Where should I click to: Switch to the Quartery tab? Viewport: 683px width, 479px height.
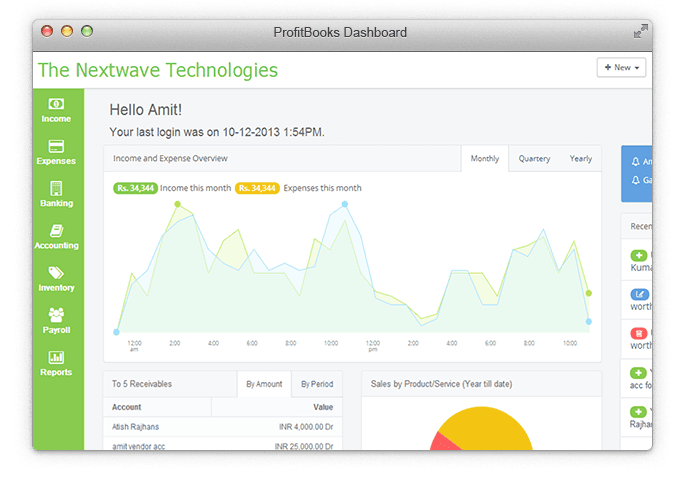pyautogui.click(x=534, y=159)
